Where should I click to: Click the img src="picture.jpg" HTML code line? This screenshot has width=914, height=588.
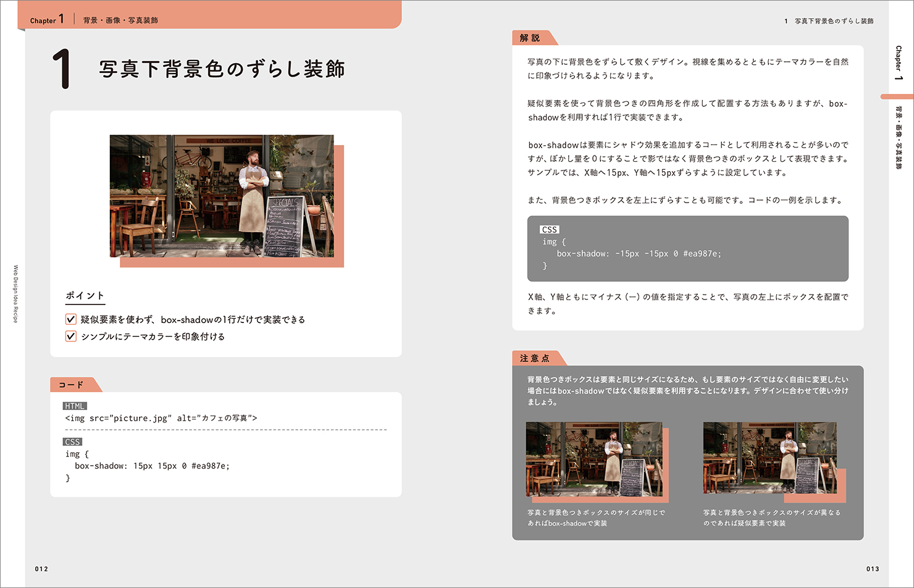(x=161, y=418)
